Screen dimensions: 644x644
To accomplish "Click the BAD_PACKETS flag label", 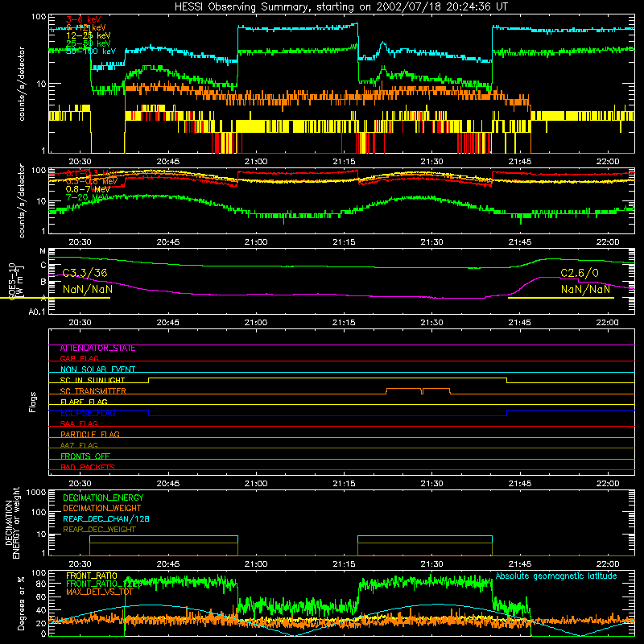I will coord(88,468).
